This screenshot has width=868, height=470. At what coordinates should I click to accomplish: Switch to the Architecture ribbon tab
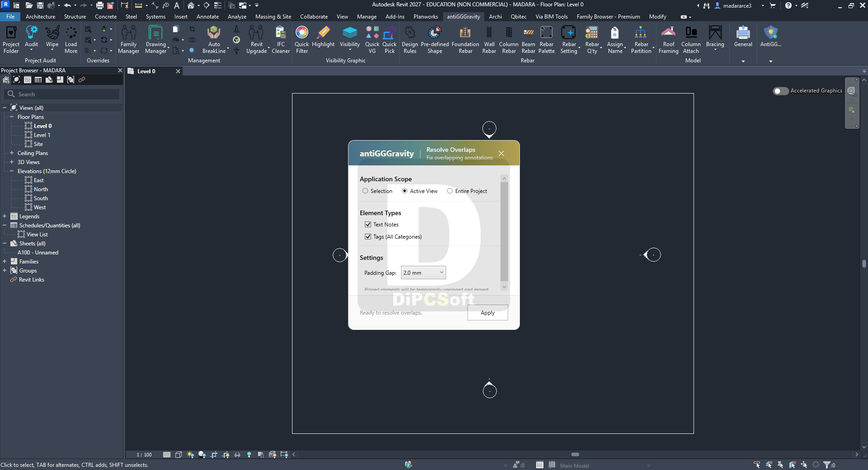(x=40, y=17)
